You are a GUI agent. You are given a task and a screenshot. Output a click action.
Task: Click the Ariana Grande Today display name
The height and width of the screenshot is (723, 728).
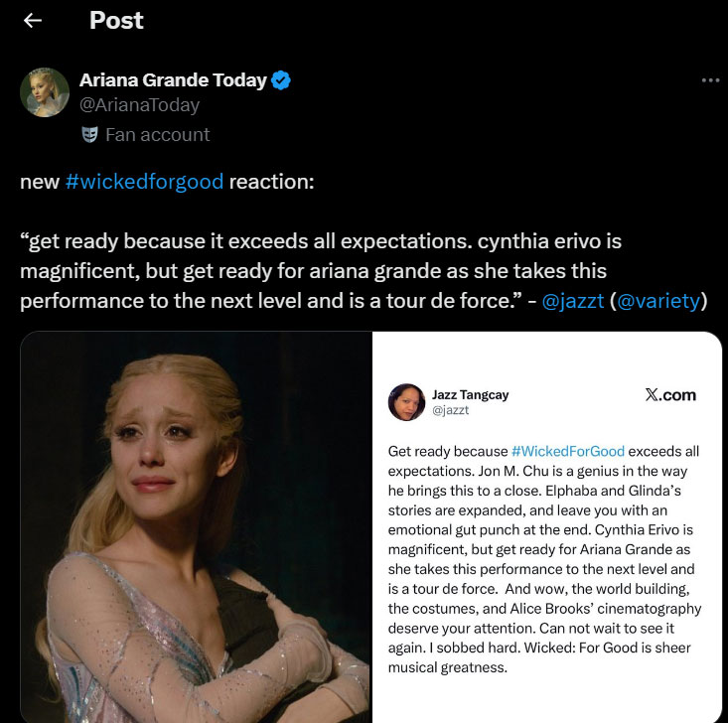(x=173, y=80)
